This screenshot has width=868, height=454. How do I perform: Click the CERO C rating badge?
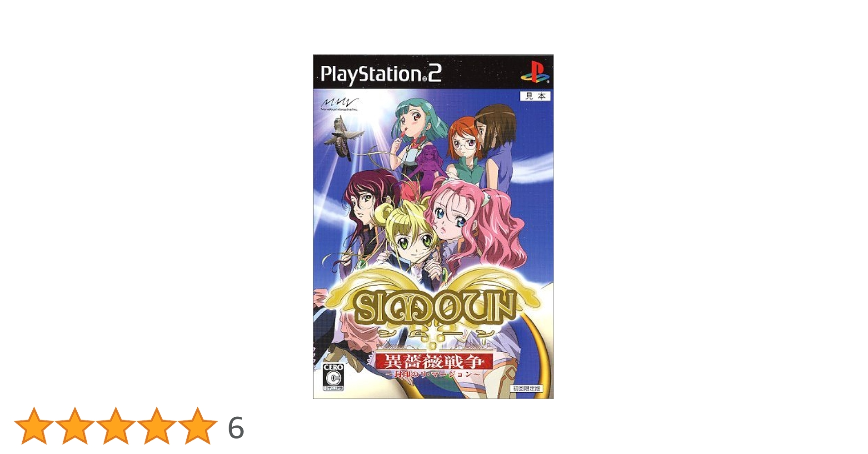(333, 377)
